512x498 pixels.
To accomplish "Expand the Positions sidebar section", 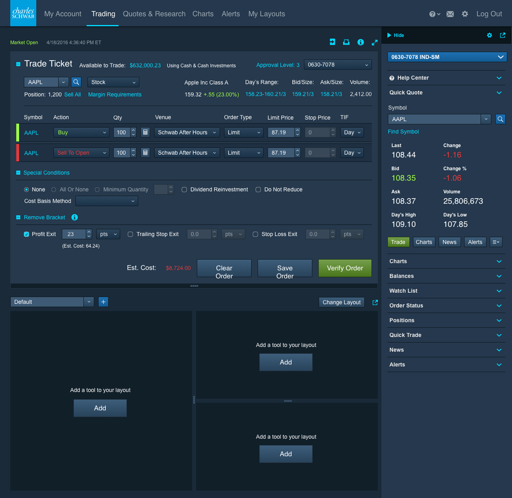I will 446,320.
